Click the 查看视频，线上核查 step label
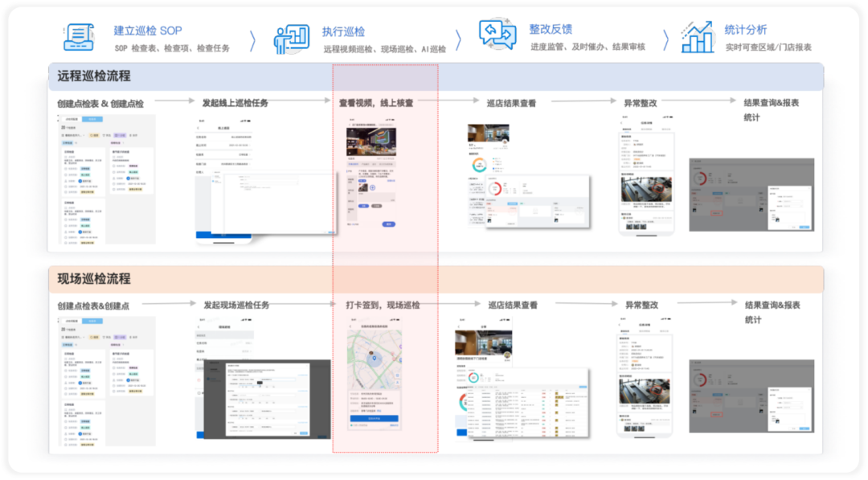 click(376, 102)
